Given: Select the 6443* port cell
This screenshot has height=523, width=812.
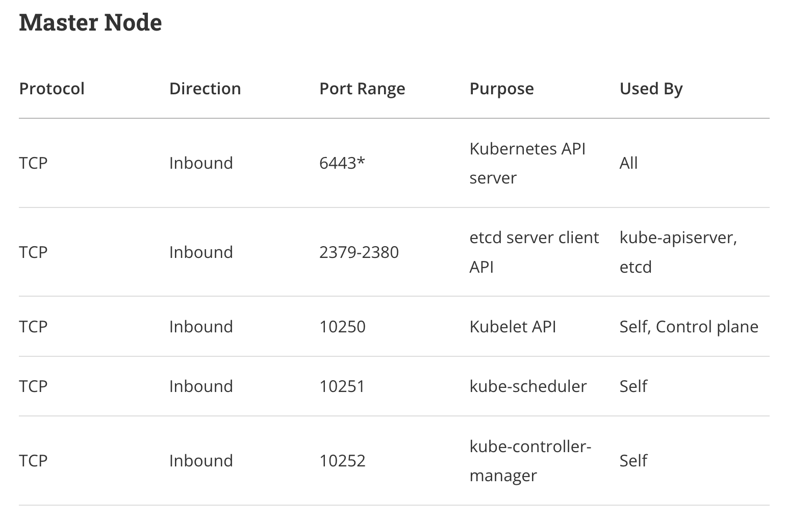Looking at the screenshot, I should tap(342, 163).
